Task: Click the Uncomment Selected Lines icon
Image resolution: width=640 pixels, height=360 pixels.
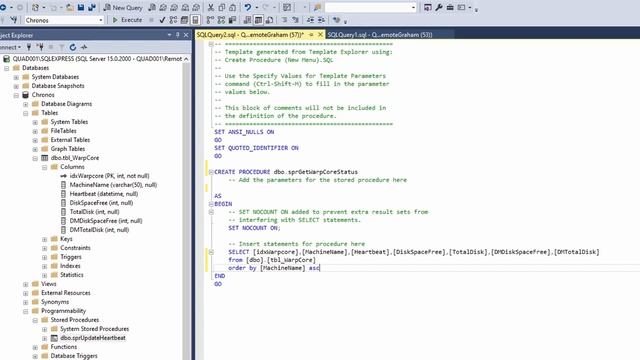Action: pos(296,20)
